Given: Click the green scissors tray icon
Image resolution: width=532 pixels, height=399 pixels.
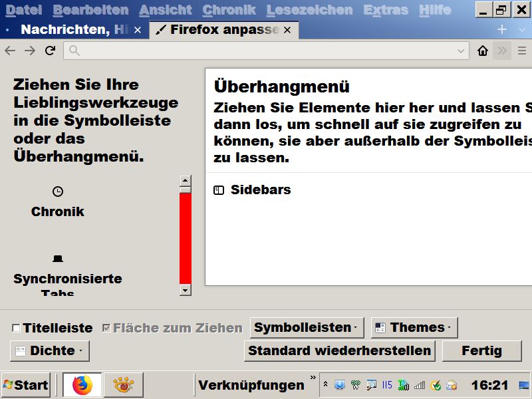Looking at the screenshot, I should pyautogui.click(x=356, y=385).
